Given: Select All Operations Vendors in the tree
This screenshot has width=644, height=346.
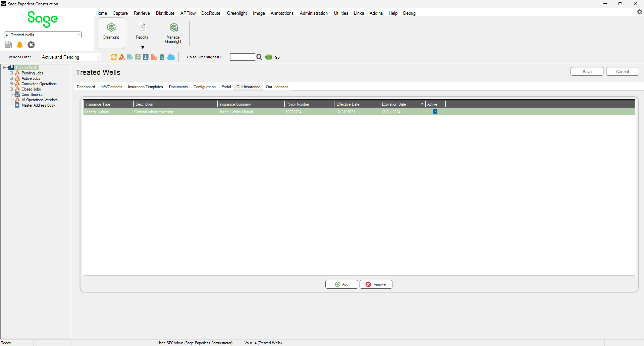Looking at the screenshot, I should (x=40, y=100).
